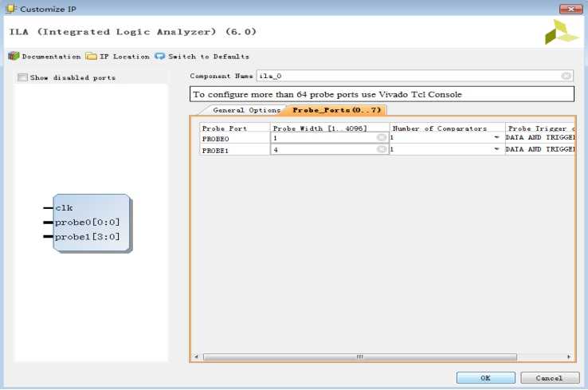Screen dimensions: 588x390
Task: Click PROBE0 DATA AND TRIGGER cell
Action: [x=540, y=138]
